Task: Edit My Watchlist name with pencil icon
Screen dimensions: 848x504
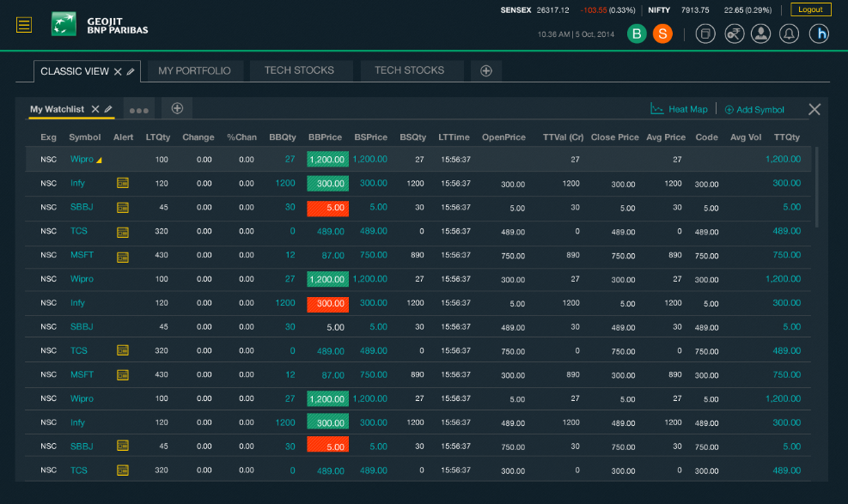Action: tap(108, 109)
